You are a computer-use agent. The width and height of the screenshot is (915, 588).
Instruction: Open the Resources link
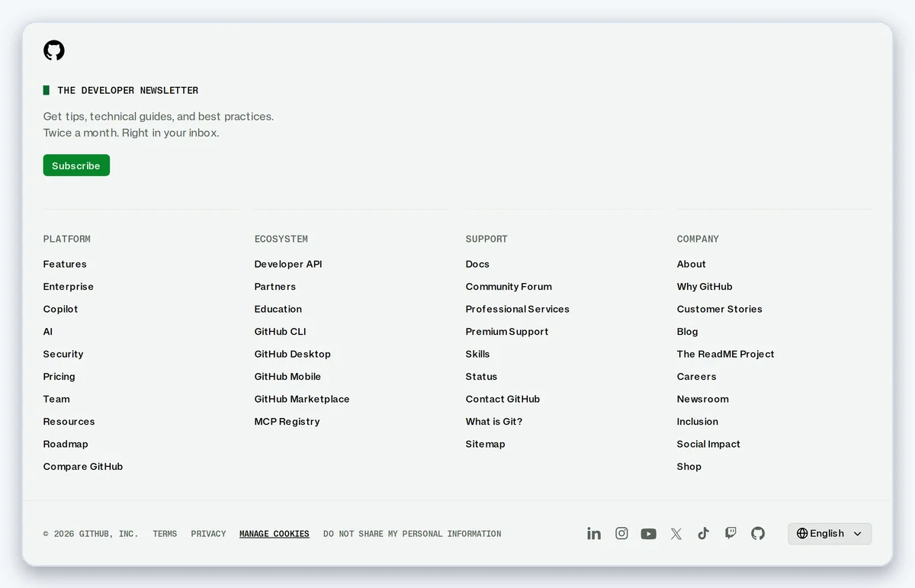(69, 422)
